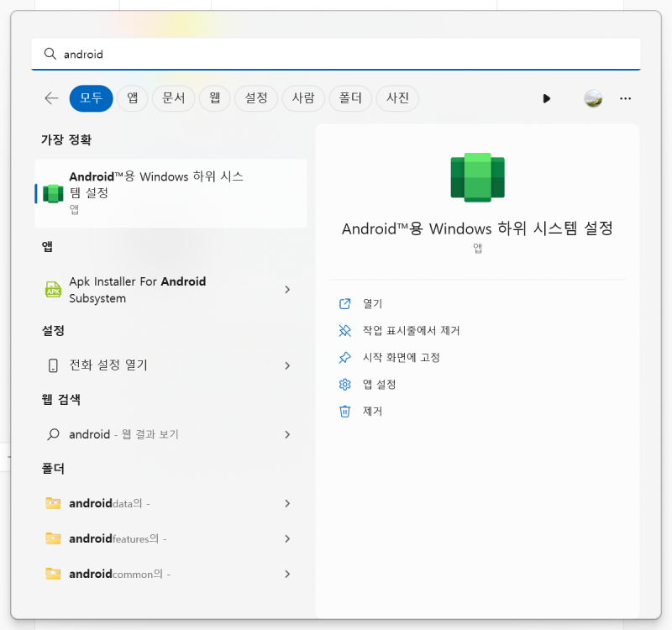Select the 열기 icon to open the app
Viewport: 672px width, 630px height.
point(345,303)
